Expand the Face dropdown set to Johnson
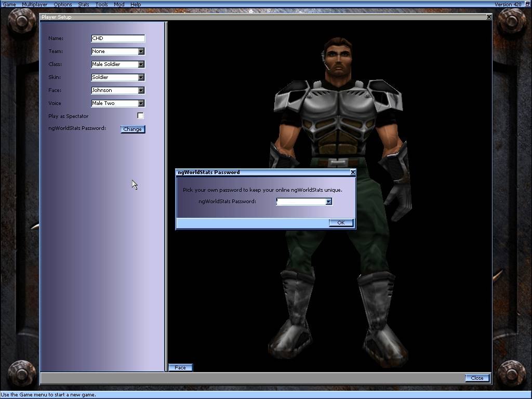Screen dimensions: 532x399 click(141, 90)
